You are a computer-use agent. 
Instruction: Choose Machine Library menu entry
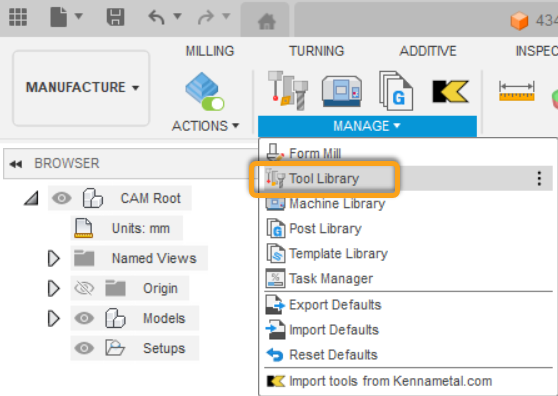pos(337,204)
